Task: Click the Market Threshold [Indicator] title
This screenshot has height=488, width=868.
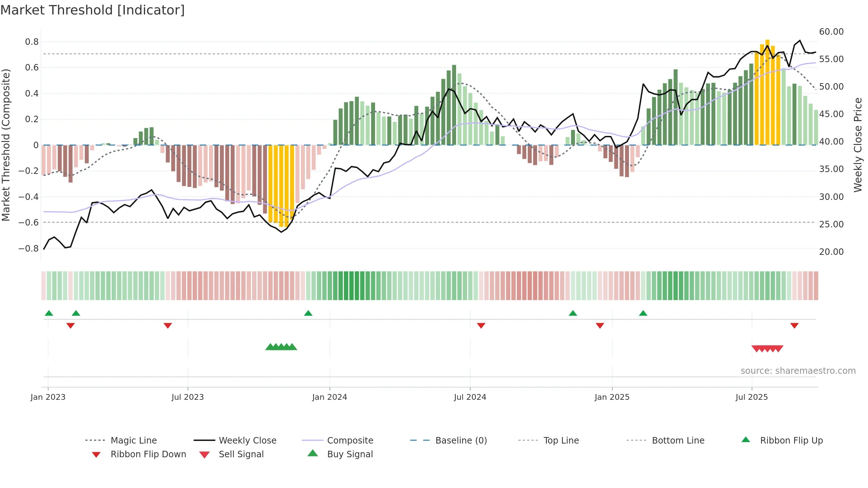Action: 93,10
